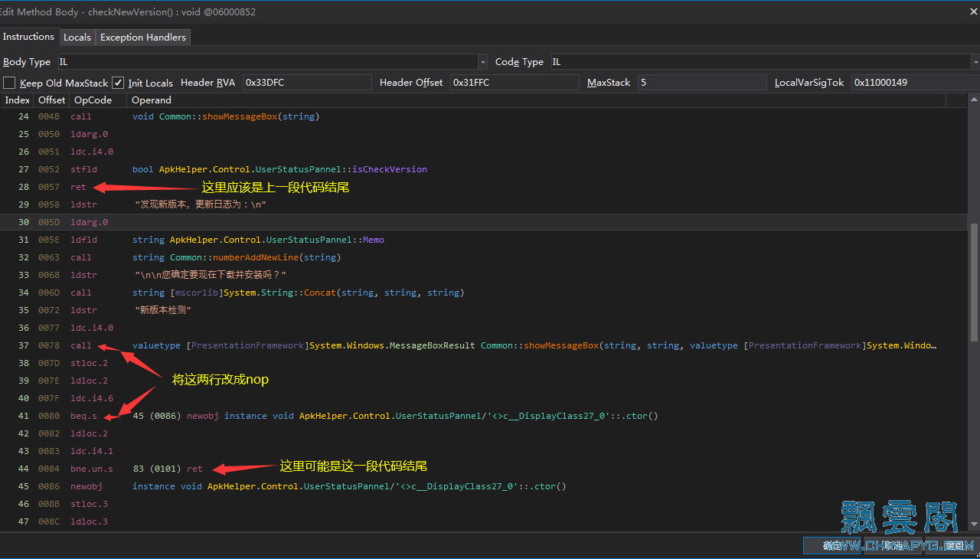This screenshot has width=980, height=559.
Task: Click the scrollbar up arrow
Action: click(974, 99)
